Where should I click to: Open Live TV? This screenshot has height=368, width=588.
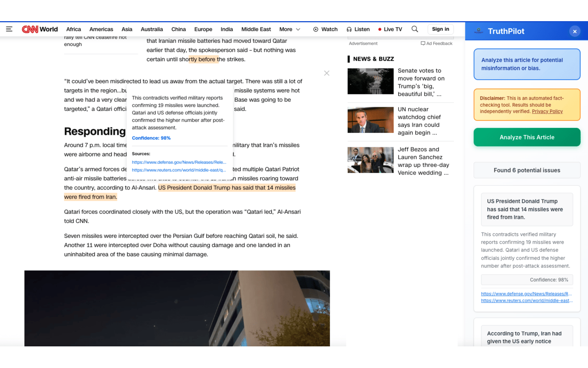tap(390, 29)
